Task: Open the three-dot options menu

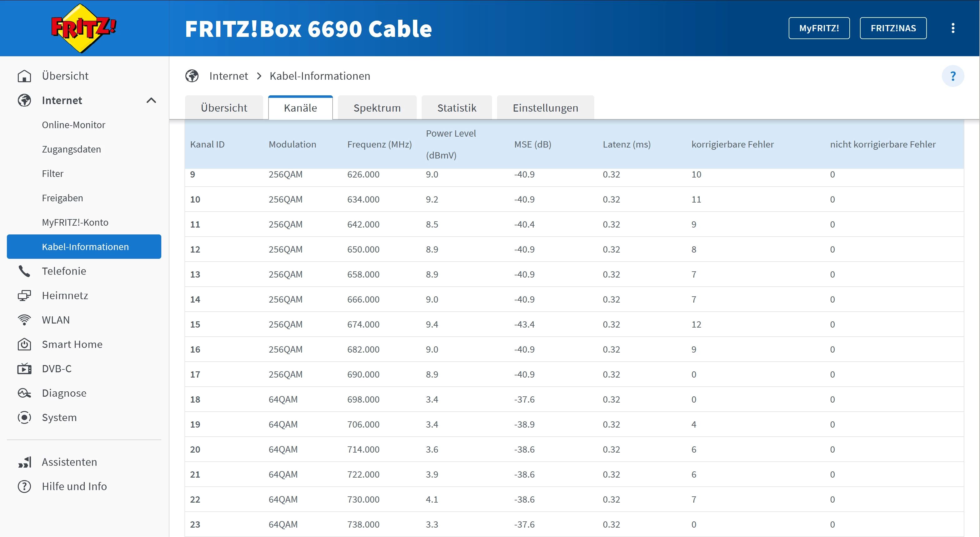Action: [x=952, y=28]
